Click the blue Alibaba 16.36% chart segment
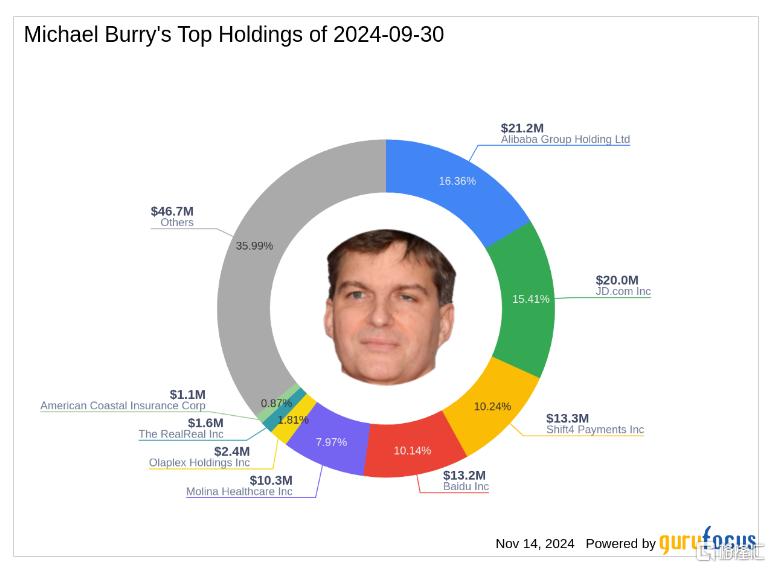This screenshot has width=771, height=568. pos(457,189)
